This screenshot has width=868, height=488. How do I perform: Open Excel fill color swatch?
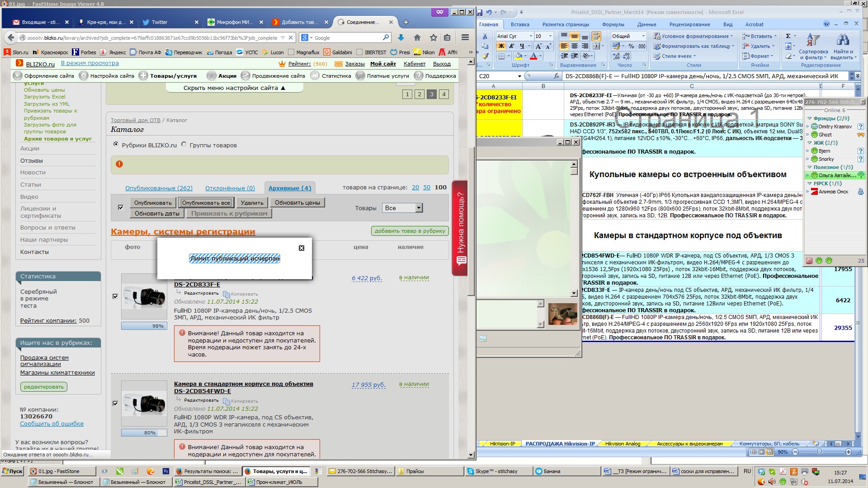click(x=519, y=56)
